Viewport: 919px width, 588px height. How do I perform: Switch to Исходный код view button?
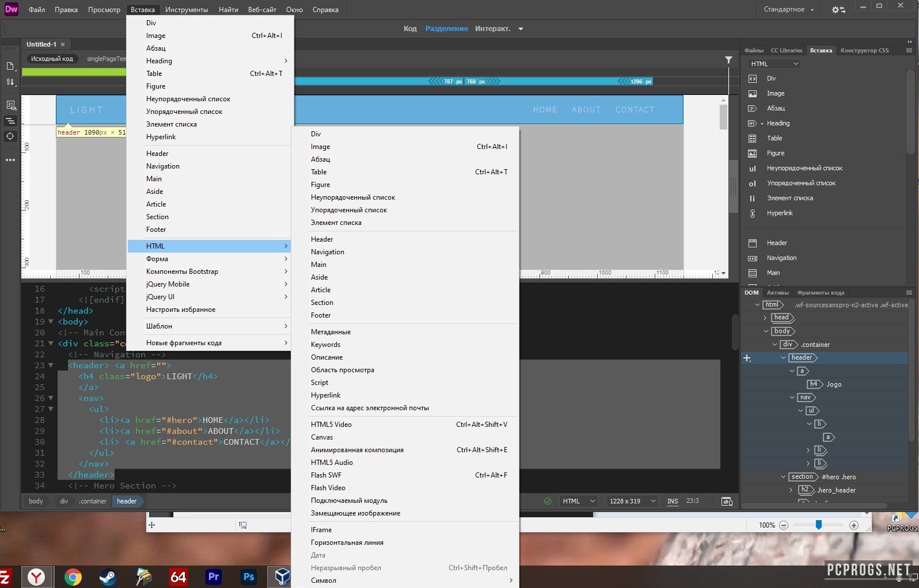tap(52, 59)
